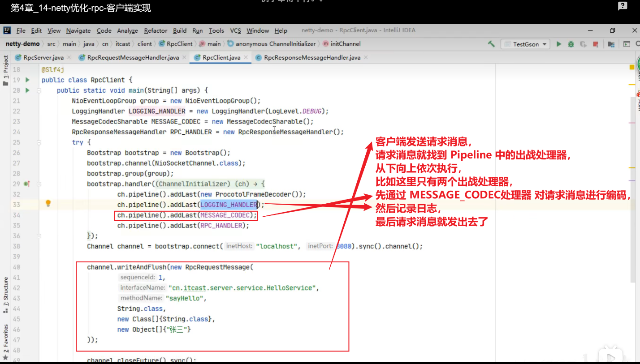640x364 pixels.
Task: Click client in the navigation breadcrumb
Action: 145,44
